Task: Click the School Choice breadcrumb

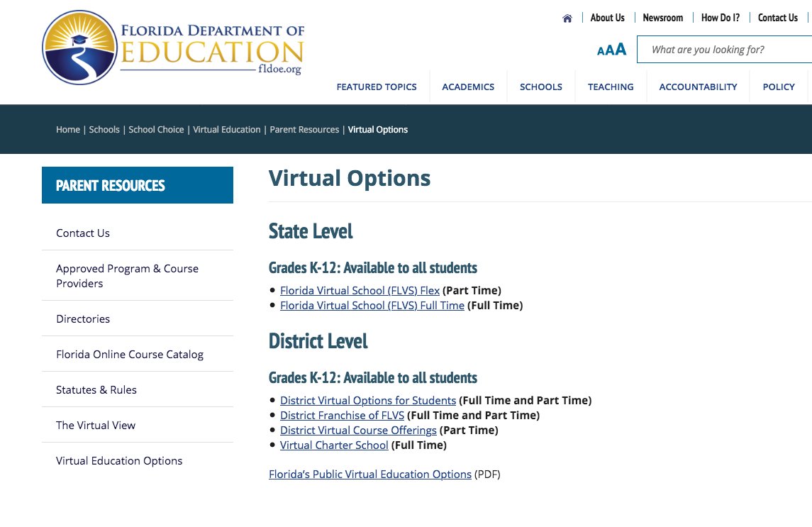Action: click(156, 130)
